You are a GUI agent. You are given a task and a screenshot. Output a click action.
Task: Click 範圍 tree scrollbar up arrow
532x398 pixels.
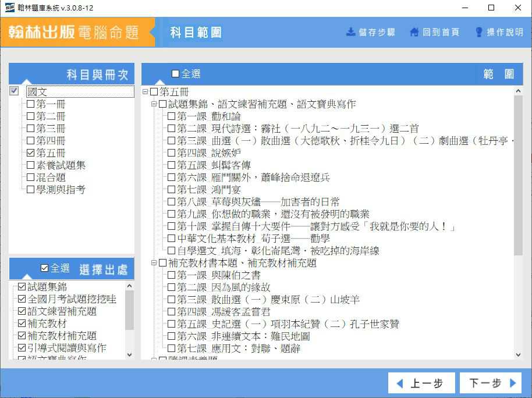click(x=518, y=91)
